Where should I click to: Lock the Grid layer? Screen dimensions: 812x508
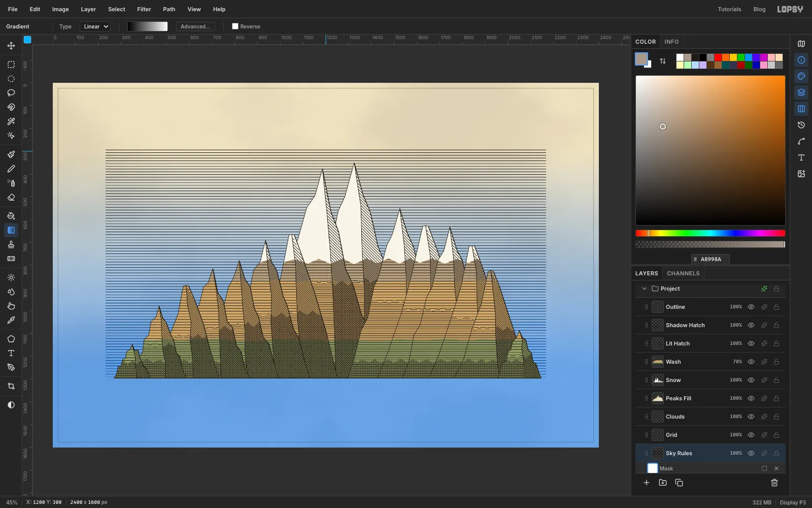[x=776, y=435]
